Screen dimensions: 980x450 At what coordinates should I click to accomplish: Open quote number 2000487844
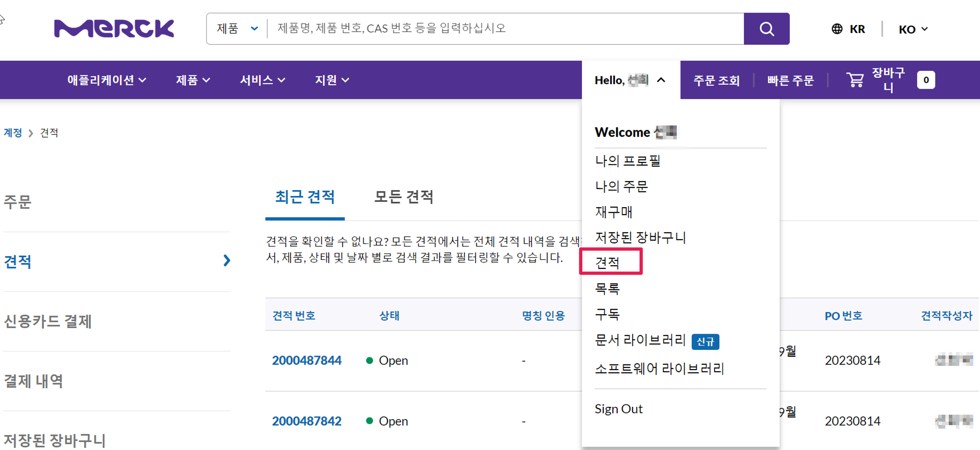(307, 360)
